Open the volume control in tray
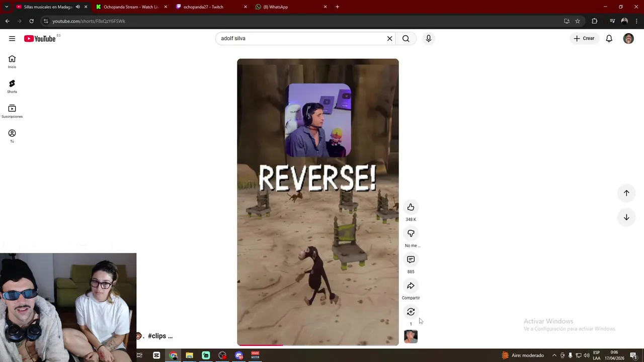This screenshot has width=644, height=362. point(586,355)
